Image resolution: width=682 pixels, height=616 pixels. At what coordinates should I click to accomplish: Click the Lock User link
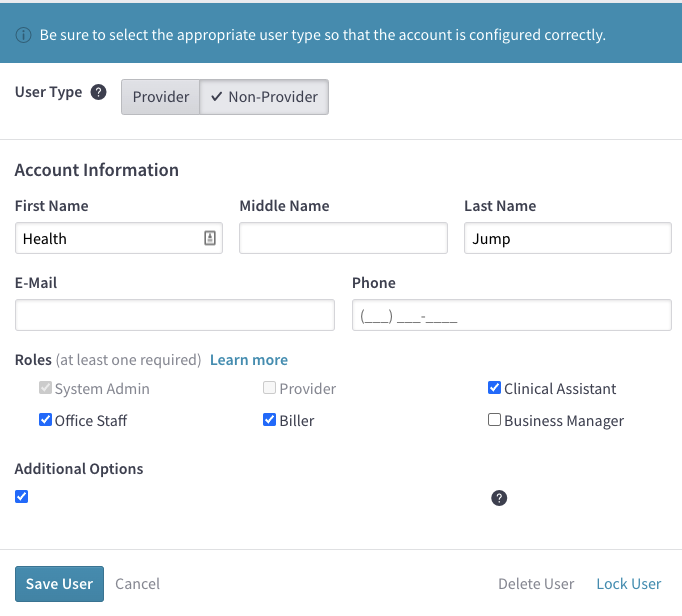click(x=629, y=584)
